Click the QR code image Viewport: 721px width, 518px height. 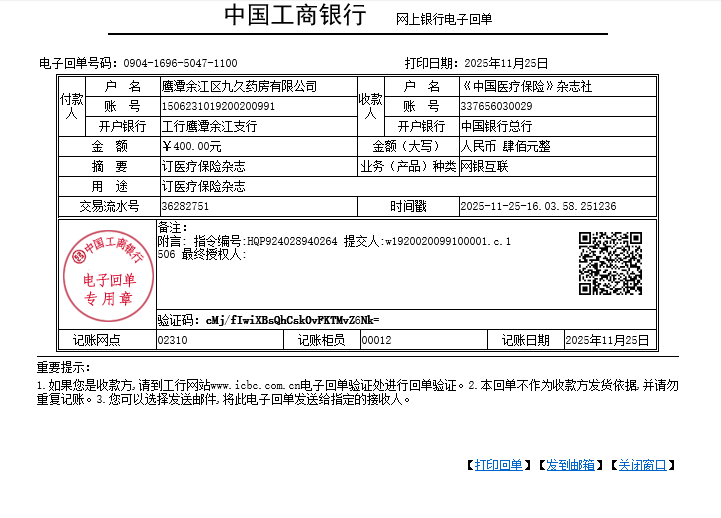pos(610,263)
